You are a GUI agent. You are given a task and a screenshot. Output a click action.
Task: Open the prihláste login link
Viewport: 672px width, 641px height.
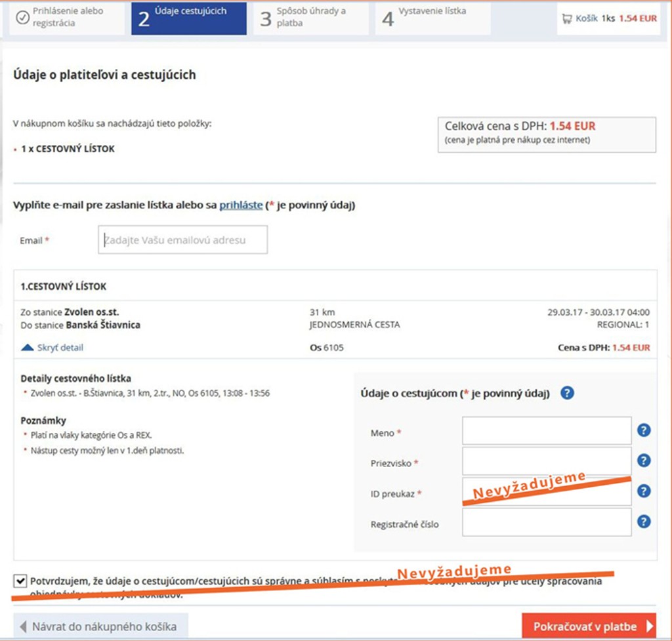pos(240,205)
